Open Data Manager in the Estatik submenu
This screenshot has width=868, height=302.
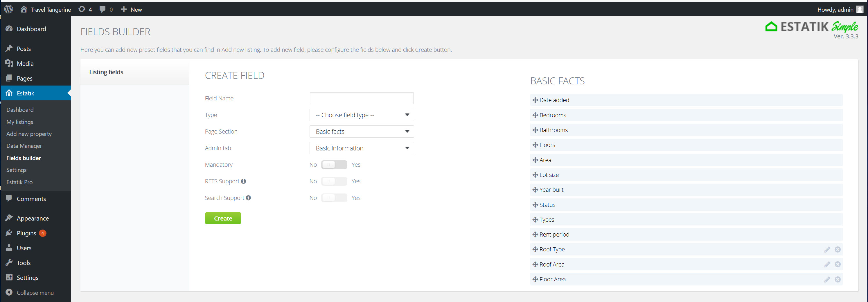[x=24, y=146]
